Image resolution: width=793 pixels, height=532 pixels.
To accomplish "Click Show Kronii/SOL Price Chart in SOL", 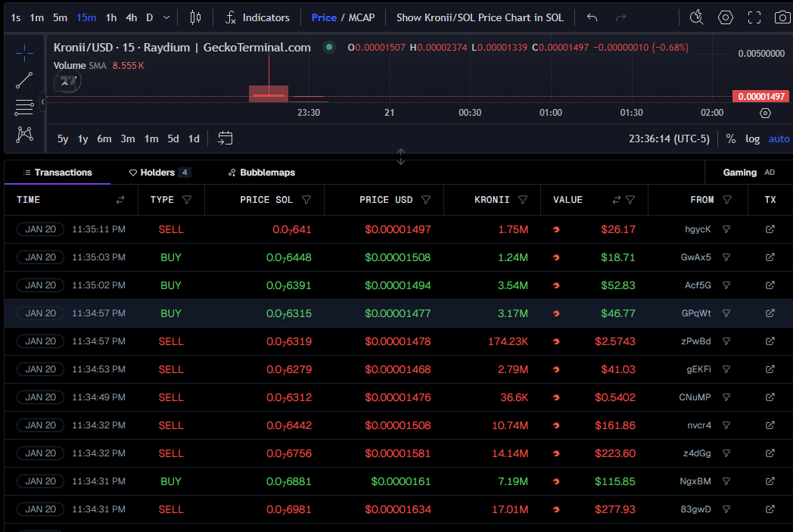I will [x=480, y=17].
